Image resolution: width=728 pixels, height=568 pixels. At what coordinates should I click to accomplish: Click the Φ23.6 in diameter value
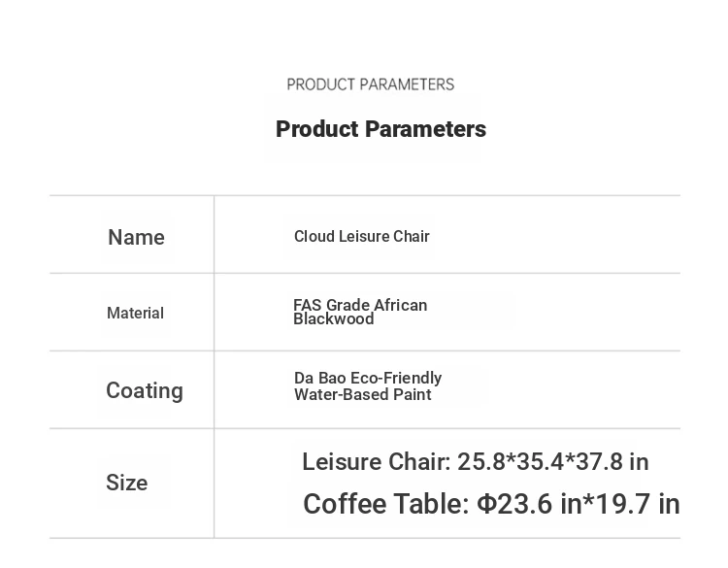(528, 504)
